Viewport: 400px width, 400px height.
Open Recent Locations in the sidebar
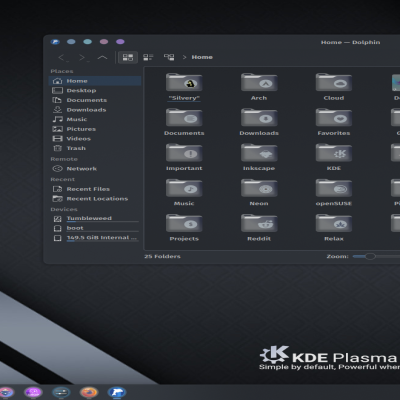95,199
